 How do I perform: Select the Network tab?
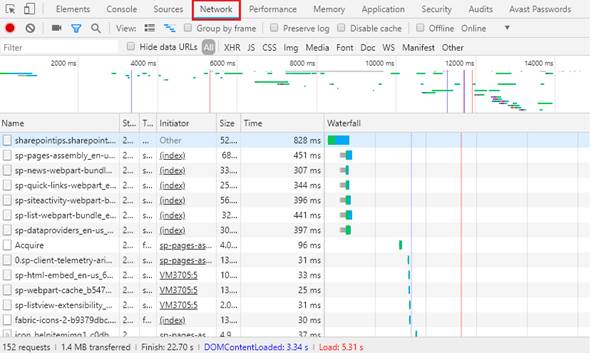(x=216, y=10)
